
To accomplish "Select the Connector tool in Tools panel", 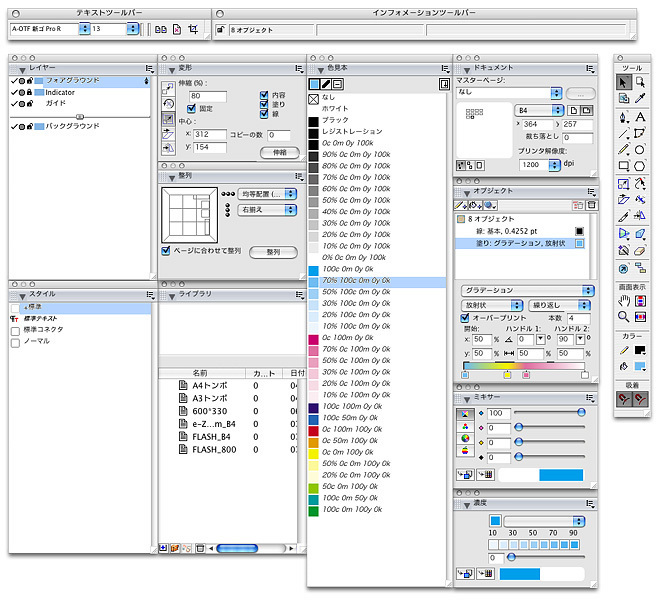I will pos(640,268).
